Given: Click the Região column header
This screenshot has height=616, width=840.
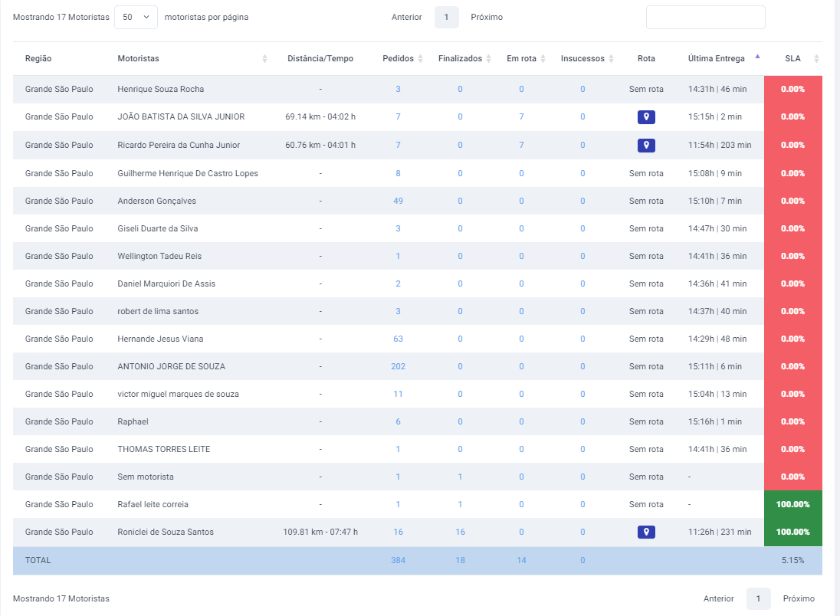Looking at the screenshot, I should pos(38,58).
